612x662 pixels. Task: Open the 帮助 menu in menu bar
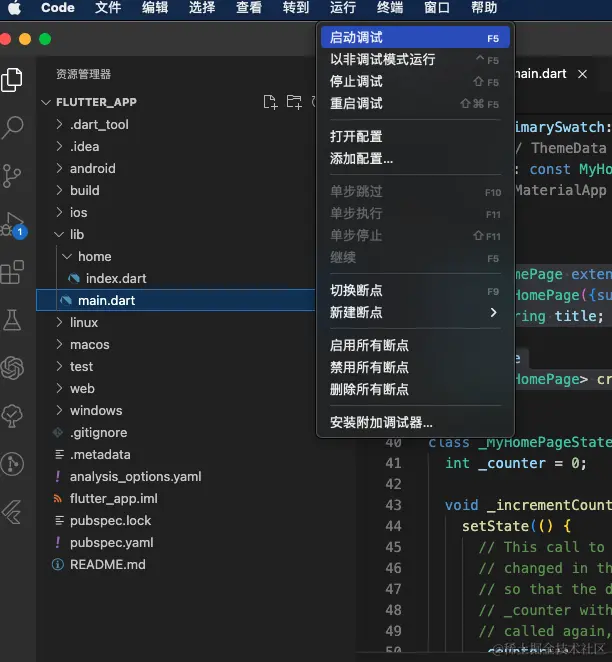484,8
